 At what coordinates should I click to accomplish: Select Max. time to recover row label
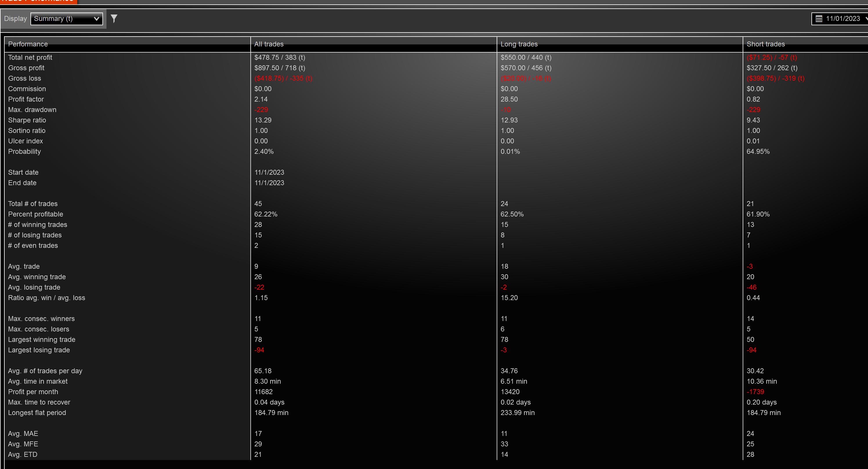click(39, 402)
